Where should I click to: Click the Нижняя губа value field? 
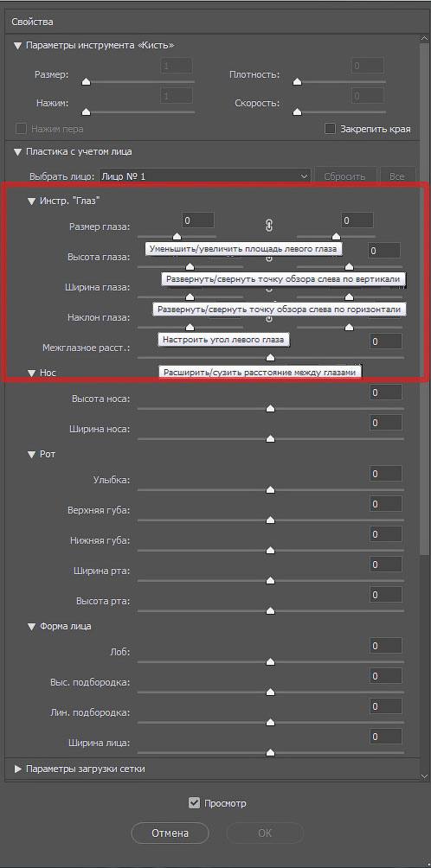click(386, 535)
